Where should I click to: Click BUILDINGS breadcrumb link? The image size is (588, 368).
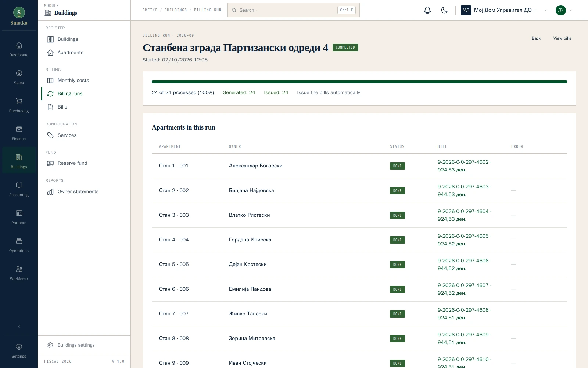tap(176, 10)
